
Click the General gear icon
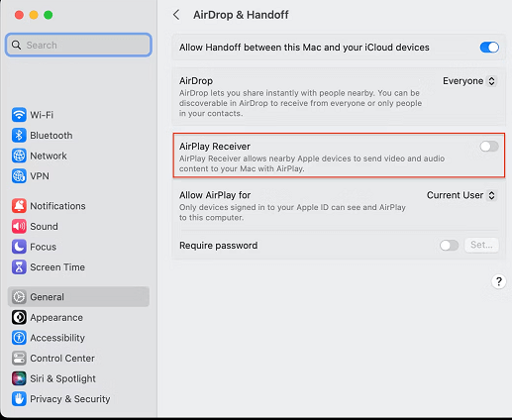tap(19, 297)
